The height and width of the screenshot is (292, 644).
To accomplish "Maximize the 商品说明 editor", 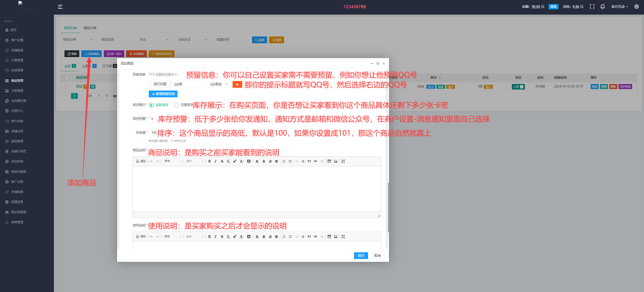I will tap(343, 161).
